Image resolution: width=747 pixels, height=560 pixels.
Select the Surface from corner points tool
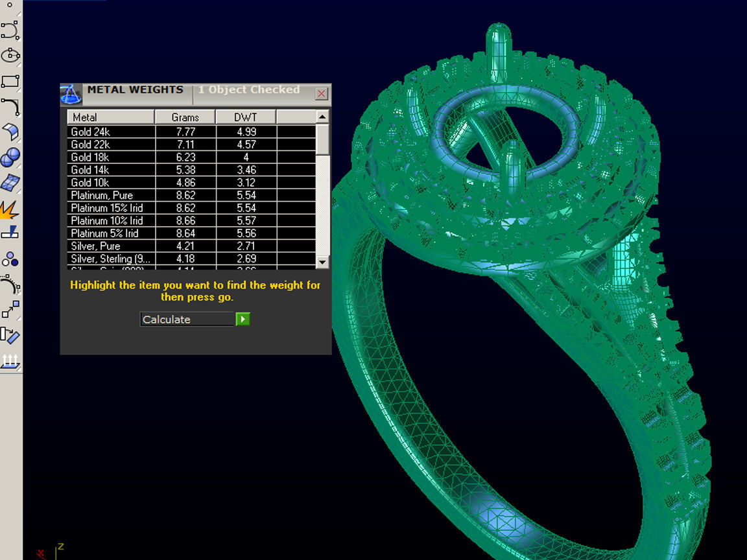click(x=10, y=131)
